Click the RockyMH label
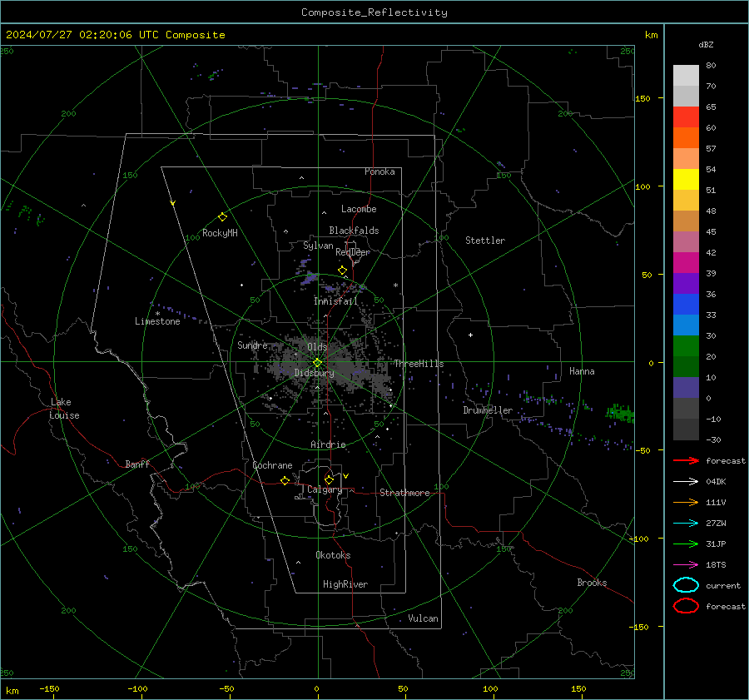This screenshot has height=700, width=749. pyautogui.click(x=220, y=233)
